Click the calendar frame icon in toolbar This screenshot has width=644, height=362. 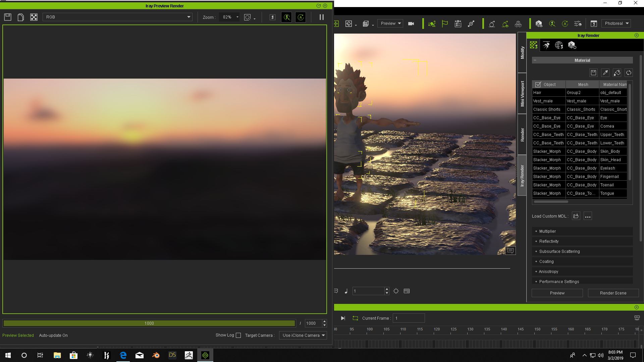click(x=594, y=24)
